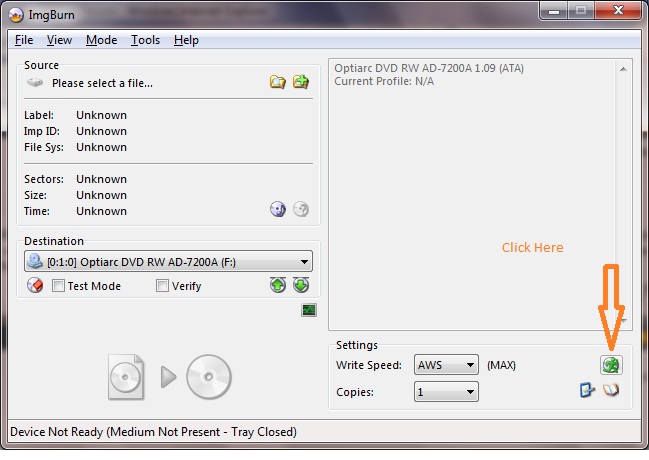Open the Mode menu

click(x=101, y=40)
